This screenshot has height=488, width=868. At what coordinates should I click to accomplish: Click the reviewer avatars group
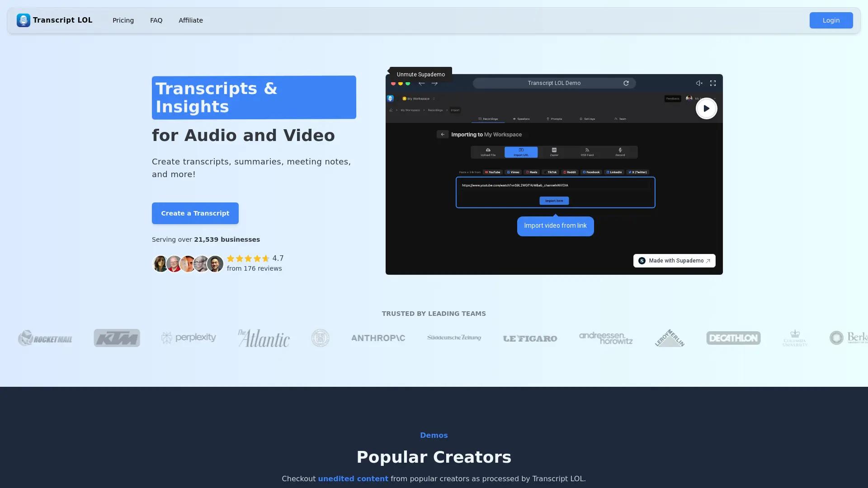(188, 263)
